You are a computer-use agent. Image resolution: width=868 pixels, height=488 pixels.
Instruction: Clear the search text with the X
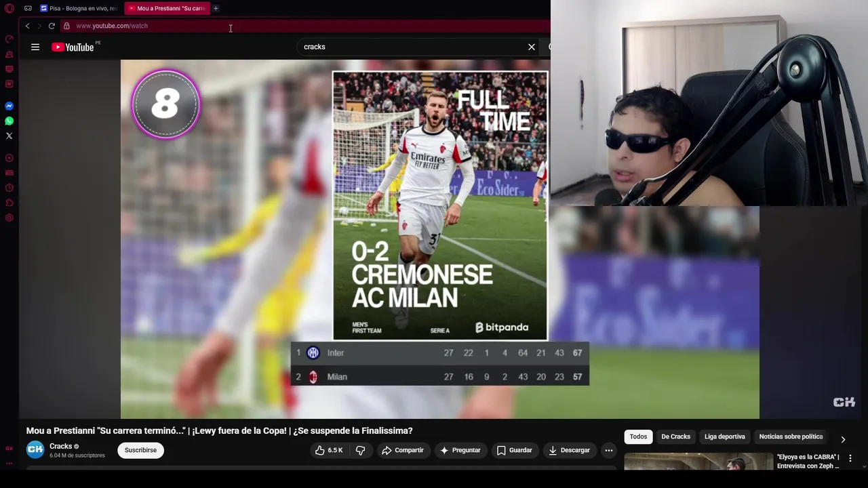pyautogui.click(x=532, y=47)
